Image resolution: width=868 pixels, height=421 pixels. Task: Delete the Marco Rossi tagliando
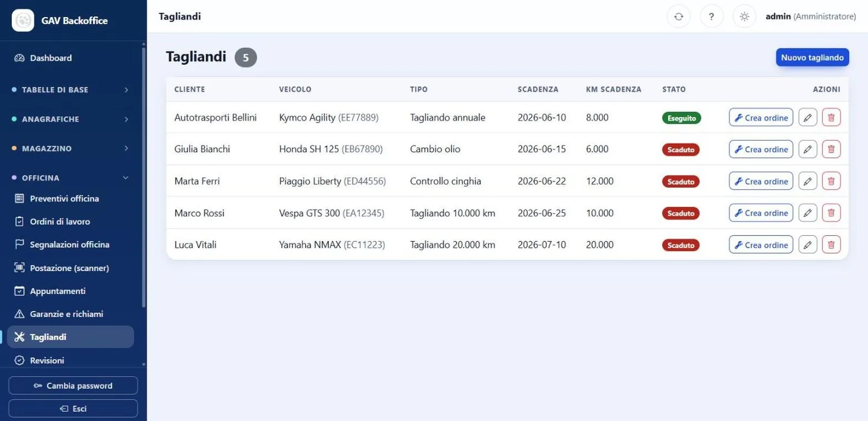pos(831,213)
